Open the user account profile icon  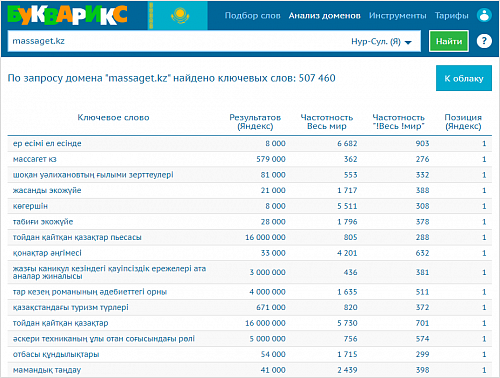[x=484, y=15]
